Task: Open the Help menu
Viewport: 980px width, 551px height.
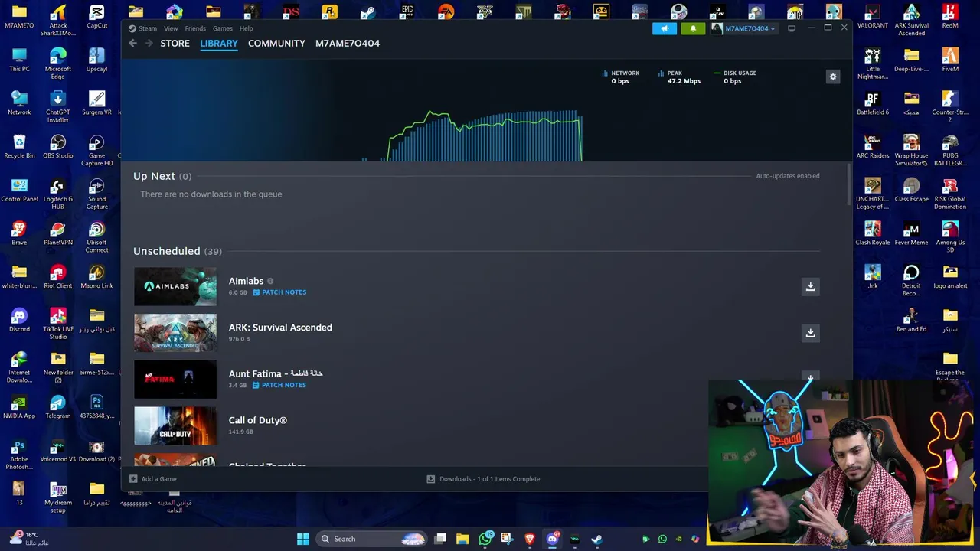Action: point(246,28)
